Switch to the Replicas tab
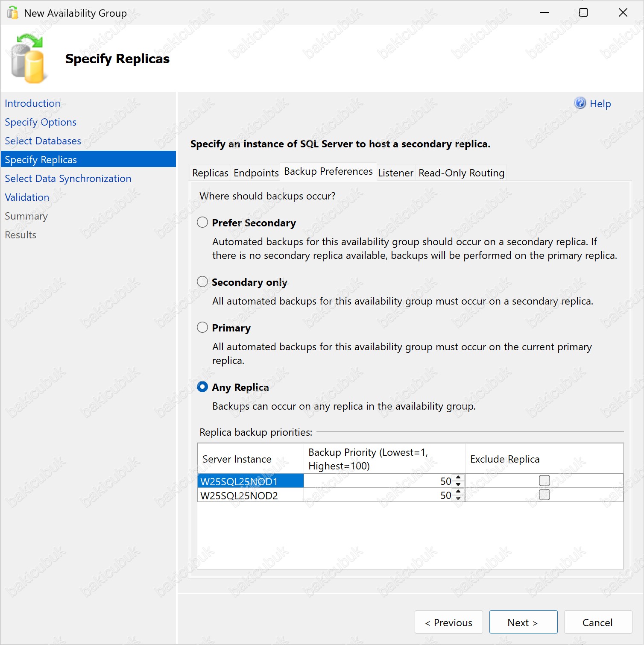Image resolution: width=644 pixels, height=645 pixels. click(210, 173)
